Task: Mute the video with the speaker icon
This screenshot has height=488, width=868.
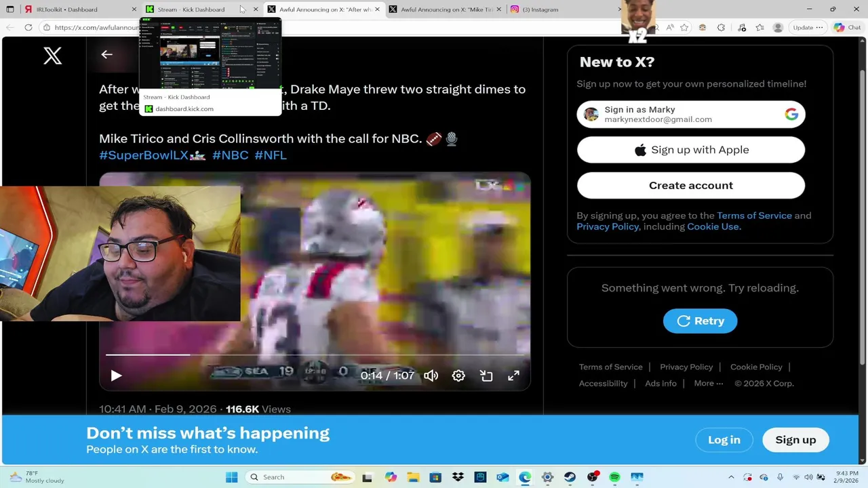Action: [x=431, y=375]
